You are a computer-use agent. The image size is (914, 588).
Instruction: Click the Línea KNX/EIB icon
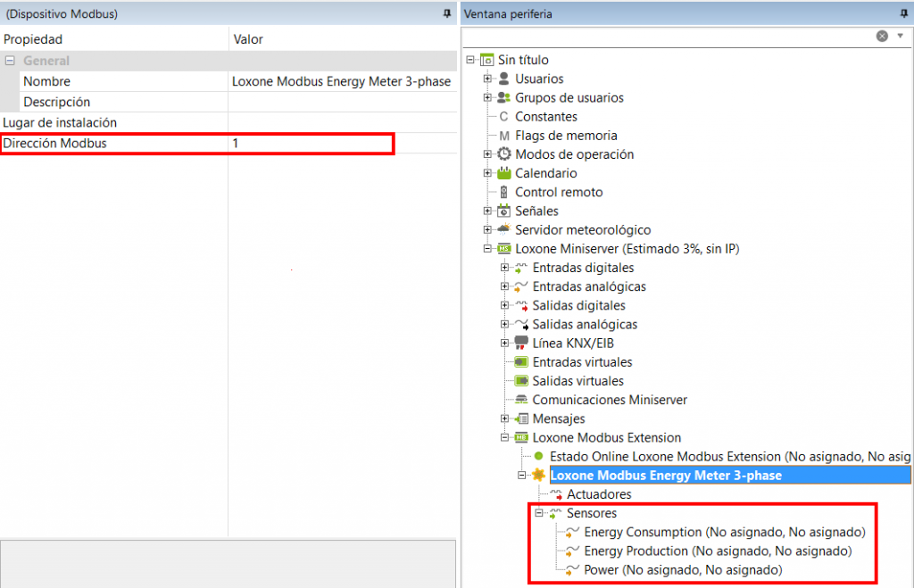click(521, 343)
